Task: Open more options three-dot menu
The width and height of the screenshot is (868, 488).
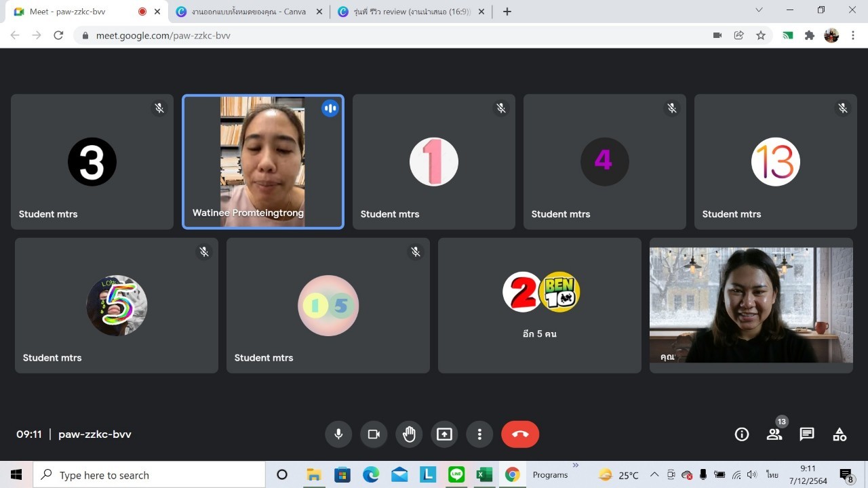Action: pyautogui.click(x=479, y=434)
